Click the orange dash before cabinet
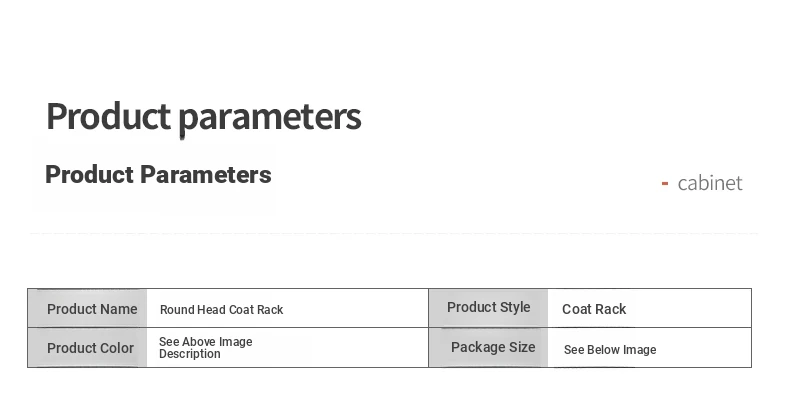 coord(665,183)
